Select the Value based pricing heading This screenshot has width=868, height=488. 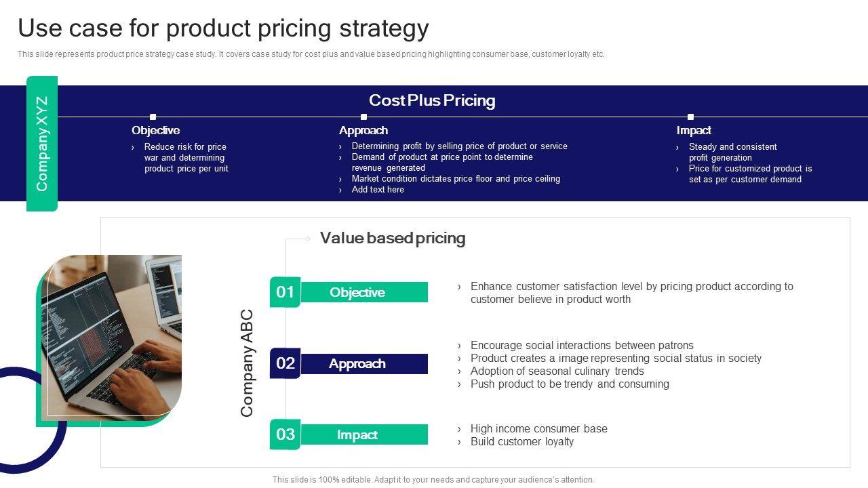point(393,238)
